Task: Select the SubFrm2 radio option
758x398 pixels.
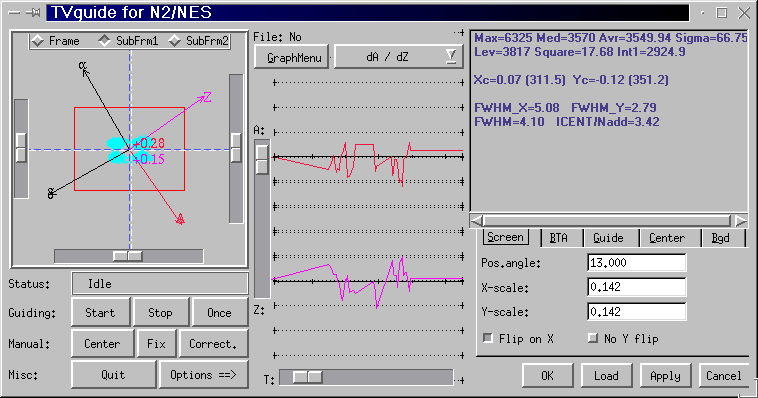Action: coord(199,41)
